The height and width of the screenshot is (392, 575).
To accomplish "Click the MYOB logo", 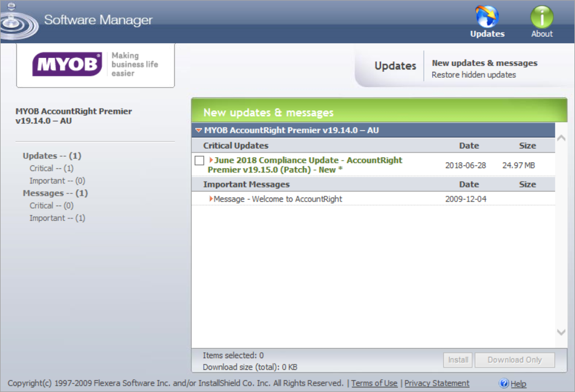I will [x=67, y=64].
